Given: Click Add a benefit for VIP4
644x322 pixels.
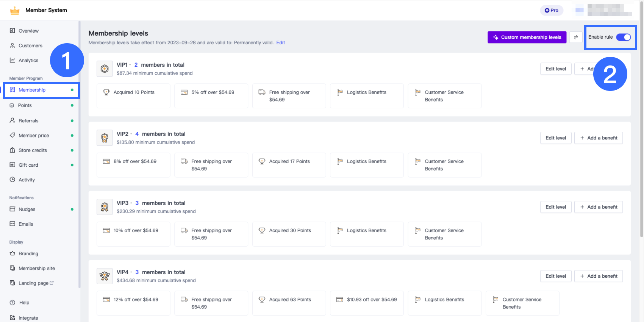Looking at the screenshot, I should tap(599, 276).
